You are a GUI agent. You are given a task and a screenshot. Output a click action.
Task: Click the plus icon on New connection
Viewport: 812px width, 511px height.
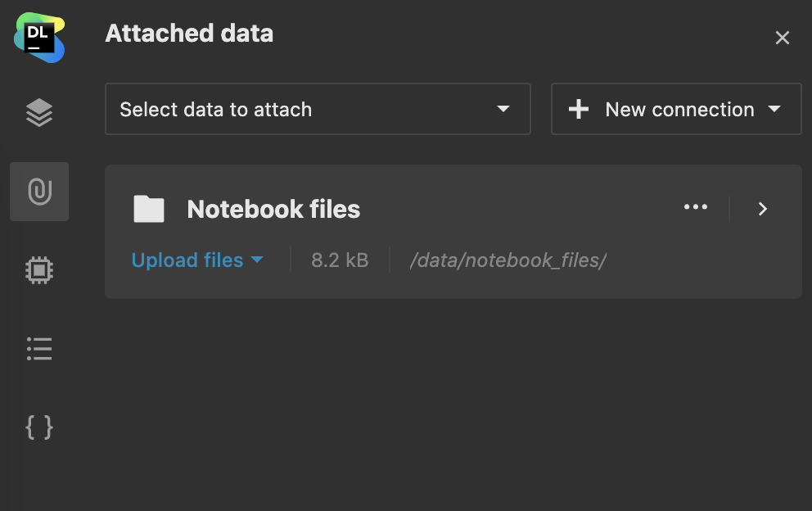tap(579, 109)
